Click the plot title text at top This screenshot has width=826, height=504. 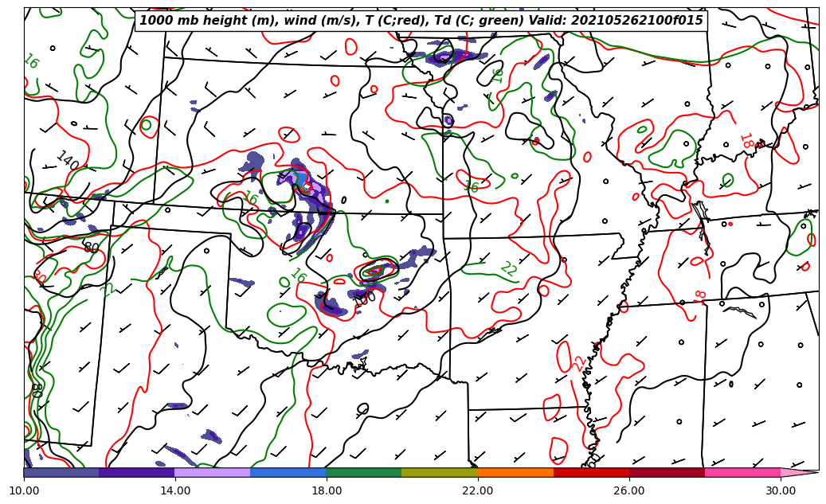421,21
